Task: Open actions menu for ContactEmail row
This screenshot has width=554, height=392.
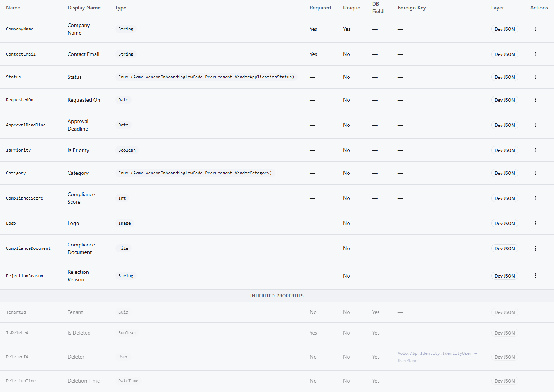Action: pyautogui.click(x=536, y=54)
